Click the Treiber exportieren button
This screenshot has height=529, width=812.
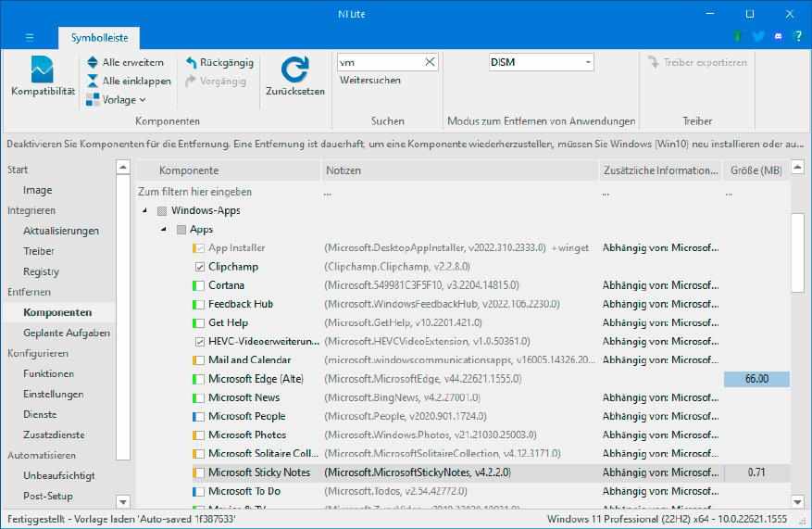(697, 63)
